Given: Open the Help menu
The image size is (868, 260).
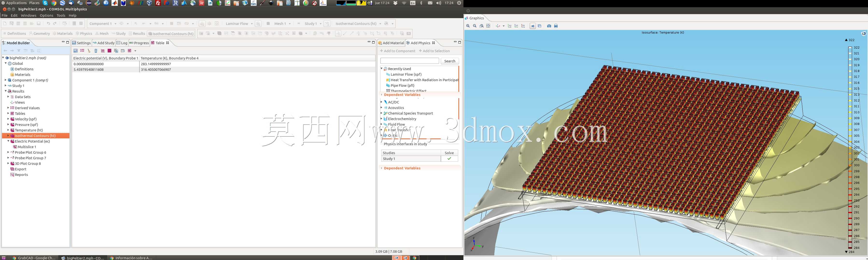Looking at the screenshot, I should point(72,15).
